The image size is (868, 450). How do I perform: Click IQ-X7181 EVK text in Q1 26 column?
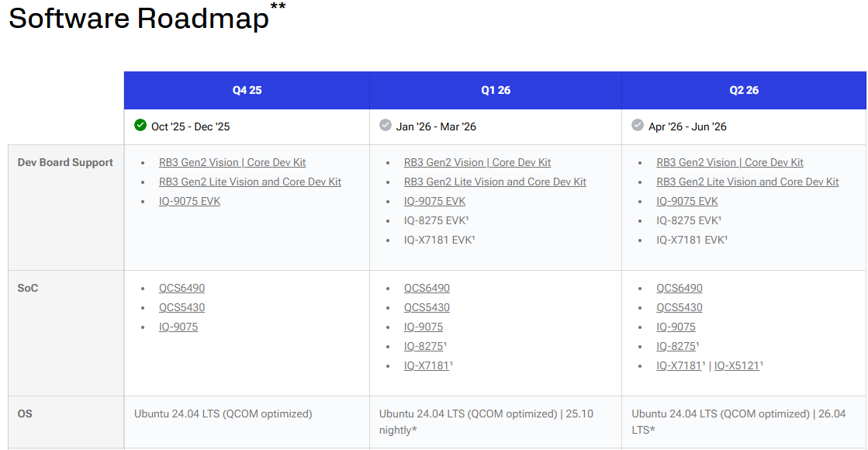[440, 240]
